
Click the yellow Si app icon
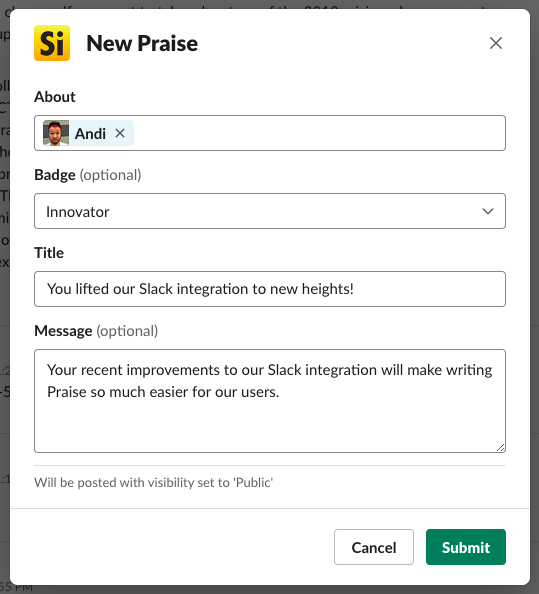[52, 43]
